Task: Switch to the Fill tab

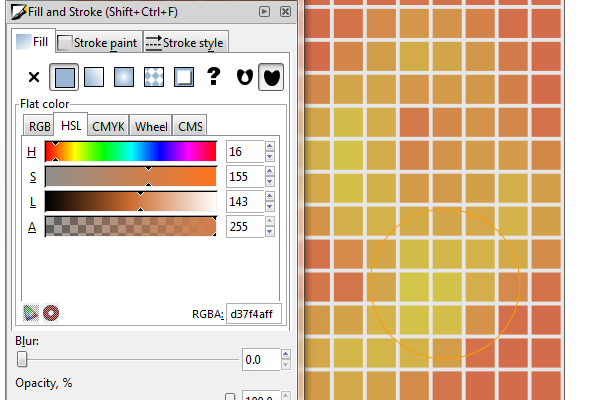Action: pyautogui.click(x=33, y=41)
